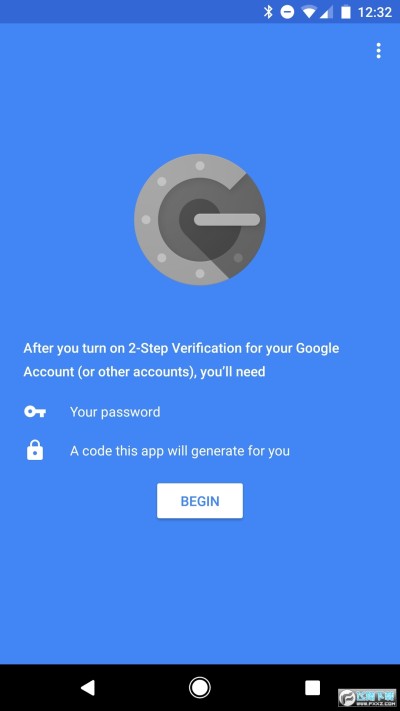Tap the Your password text line
Viewport: 400px width, 711px height.
tap(115, 412)
